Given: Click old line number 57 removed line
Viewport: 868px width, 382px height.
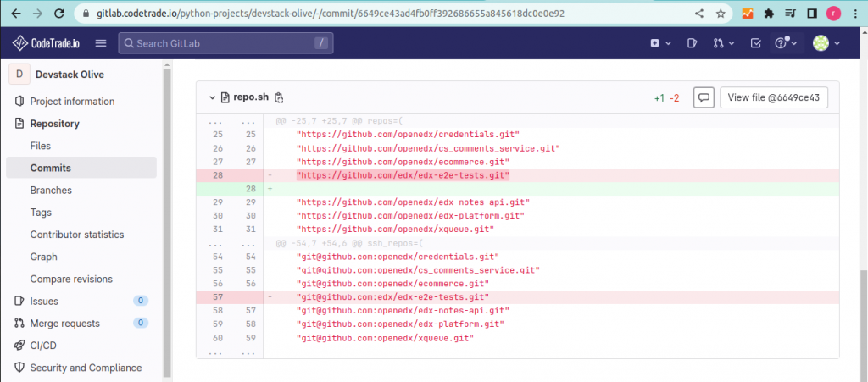Looking at the screenshot, I should pos(216,297).
